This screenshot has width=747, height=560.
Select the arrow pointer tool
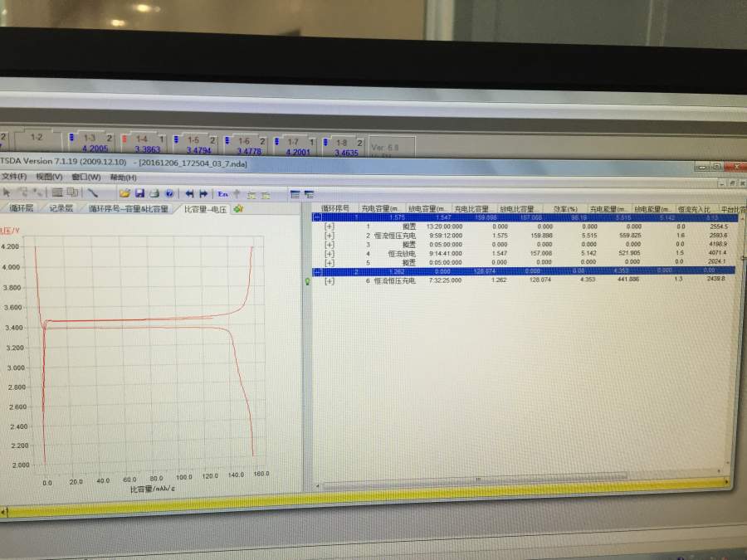(x=6, y=192)
